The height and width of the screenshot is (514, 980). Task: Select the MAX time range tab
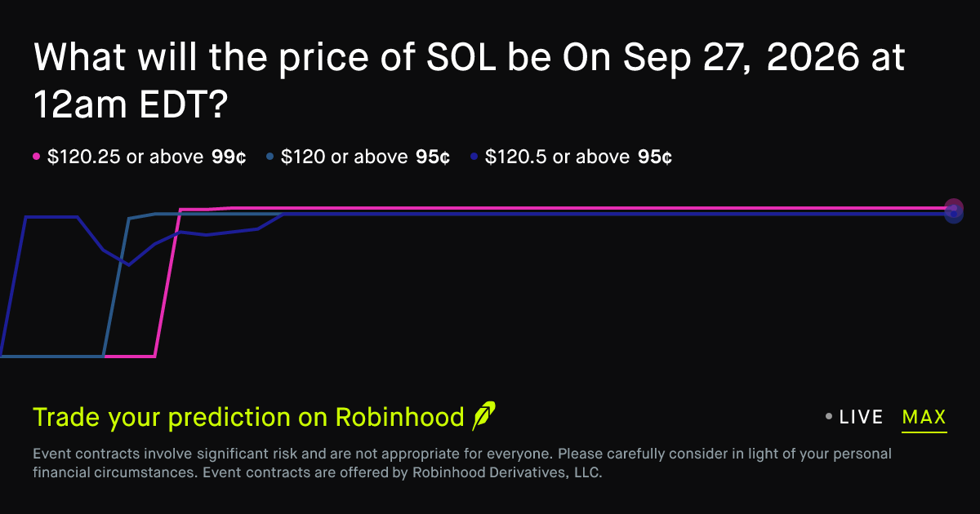(924, 418)
